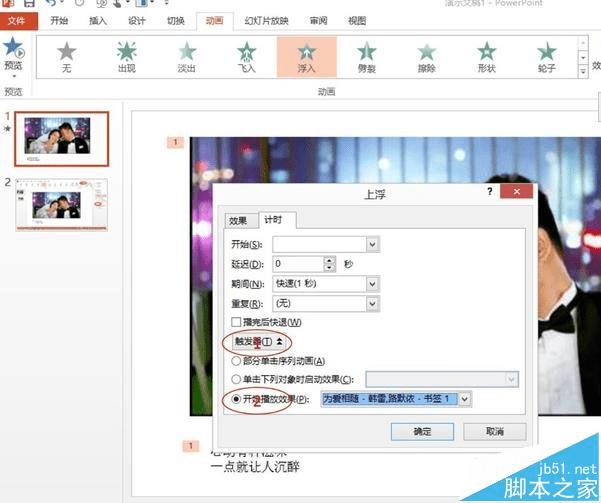
Task: Apply the Appear animation effect
Action: coord(126,57)
